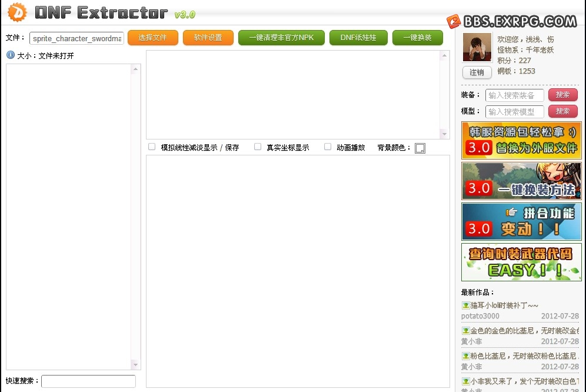
Task: Click the file list scrollbar down arrow
Action: click(x=135, y=365)
